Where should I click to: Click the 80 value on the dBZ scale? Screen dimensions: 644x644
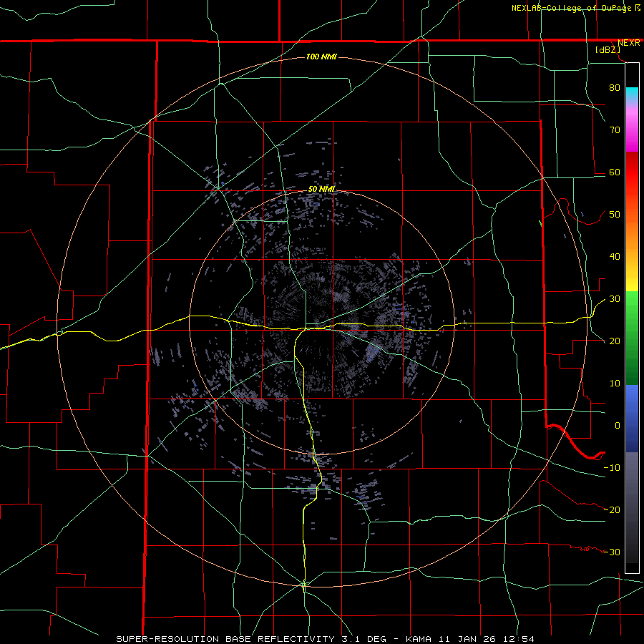615,87
